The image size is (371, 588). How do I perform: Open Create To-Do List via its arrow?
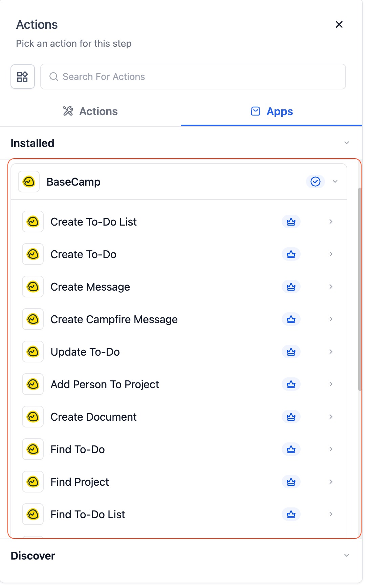pyautogui.click(x=331, y=222)
